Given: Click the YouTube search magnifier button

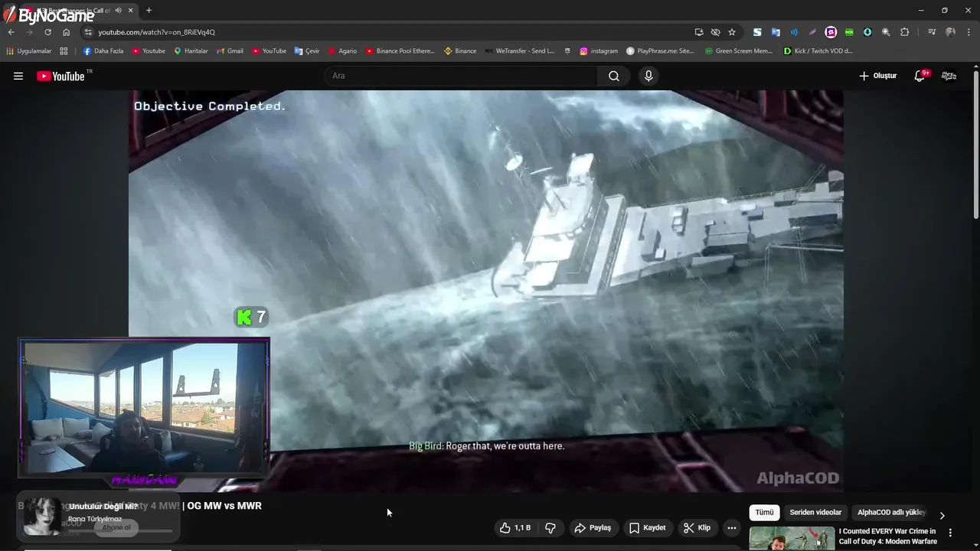Looking at the screenshot, I should (x=614, y=76).
